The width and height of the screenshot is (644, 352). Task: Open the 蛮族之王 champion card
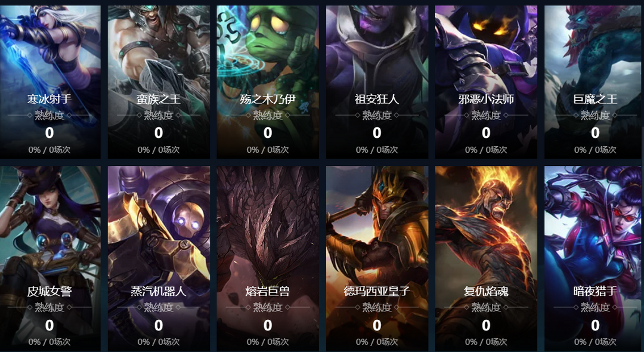tap(159, 82)
